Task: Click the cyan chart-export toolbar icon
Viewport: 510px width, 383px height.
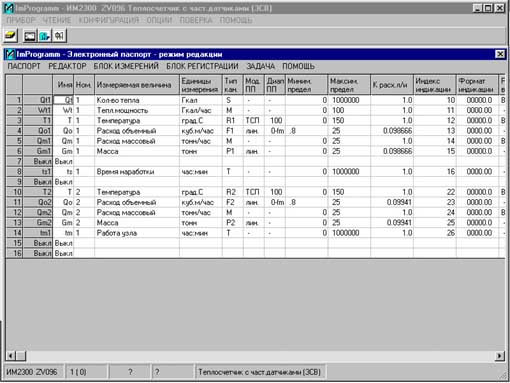Action: point(45,36)
